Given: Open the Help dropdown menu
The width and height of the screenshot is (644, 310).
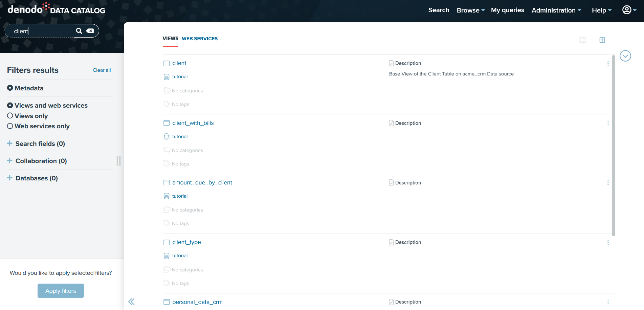Looking at the screenshot, I should click(x=602, y=10).
